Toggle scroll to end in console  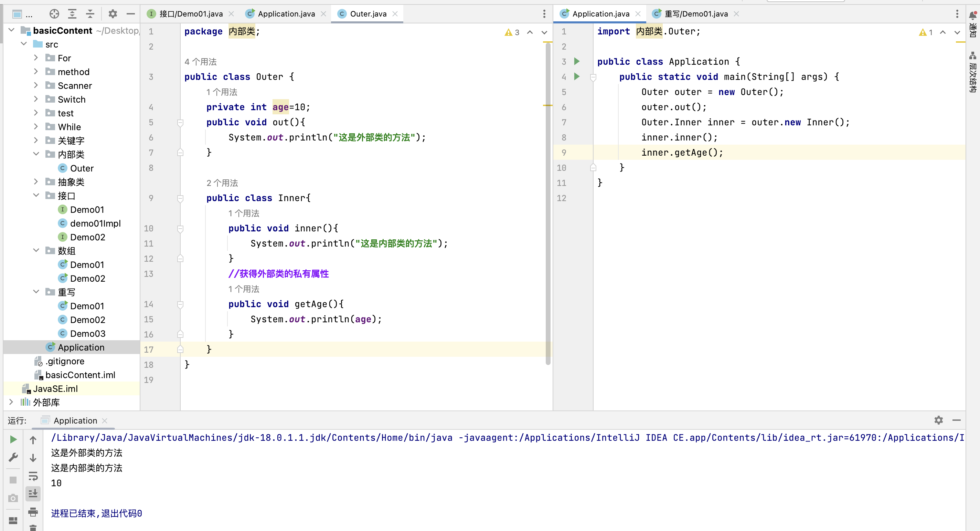point(33,494)
